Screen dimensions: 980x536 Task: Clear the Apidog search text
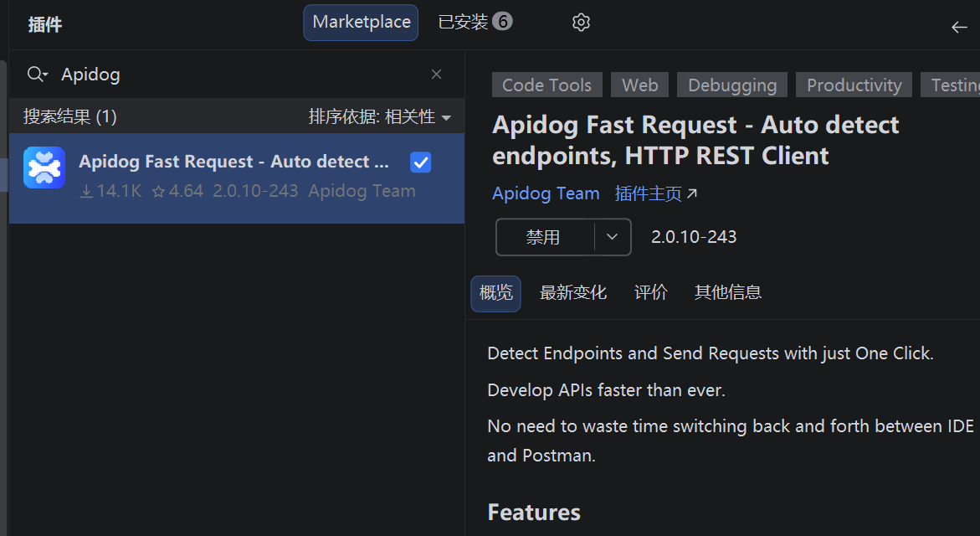(x=436, y=75)
